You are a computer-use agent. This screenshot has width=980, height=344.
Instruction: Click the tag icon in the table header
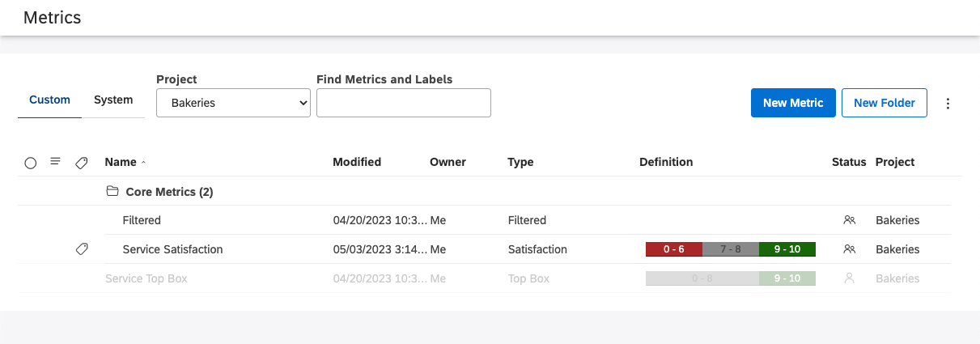tap(82, 163)
